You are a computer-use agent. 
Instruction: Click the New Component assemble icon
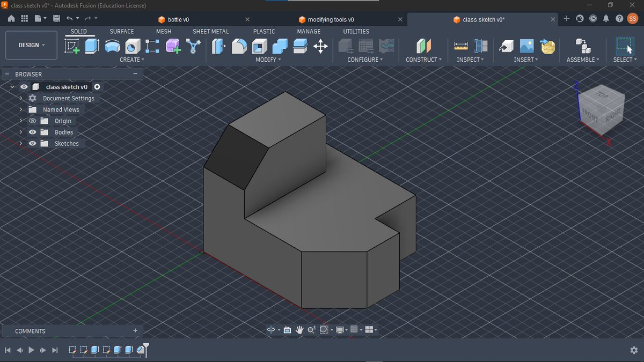click(x=582, y=46)
